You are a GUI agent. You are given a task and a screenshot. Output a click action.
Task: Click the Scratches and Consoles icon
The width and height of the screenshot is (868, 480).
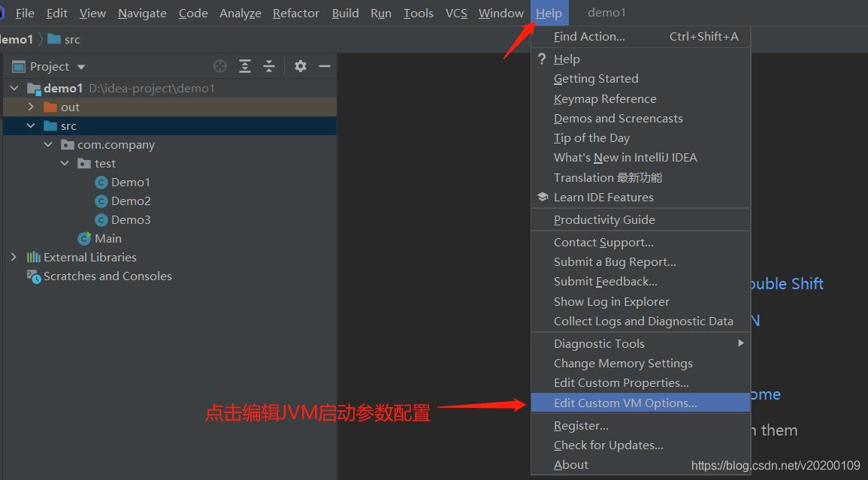[x=34, y=276]
